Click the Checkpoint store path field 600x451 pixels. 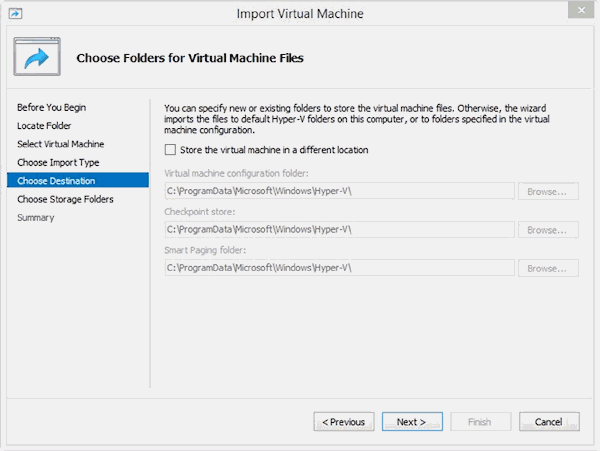[338, 230]
